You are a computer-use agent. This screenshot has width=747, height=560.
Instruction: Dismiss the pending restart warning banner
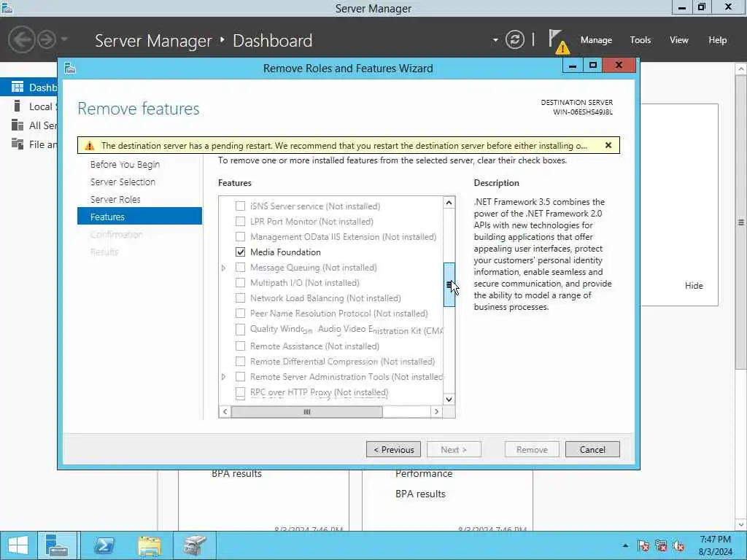(x=608, y=145)
